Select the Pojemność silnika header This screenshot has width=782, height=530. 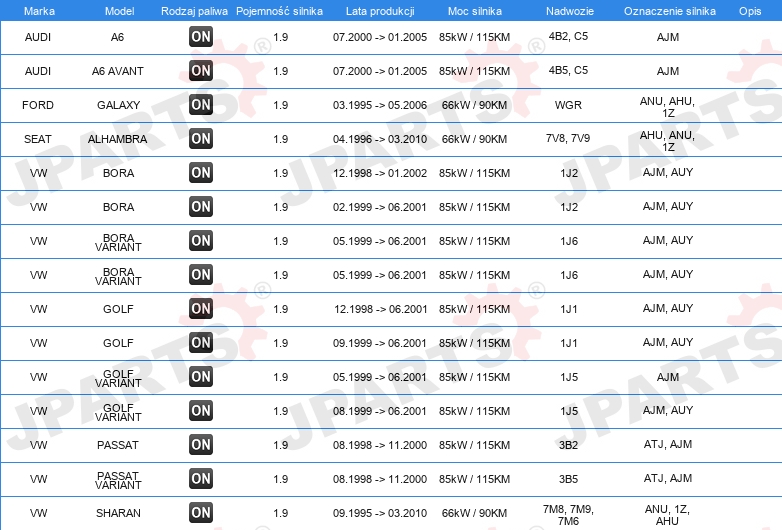coord(279,11)
